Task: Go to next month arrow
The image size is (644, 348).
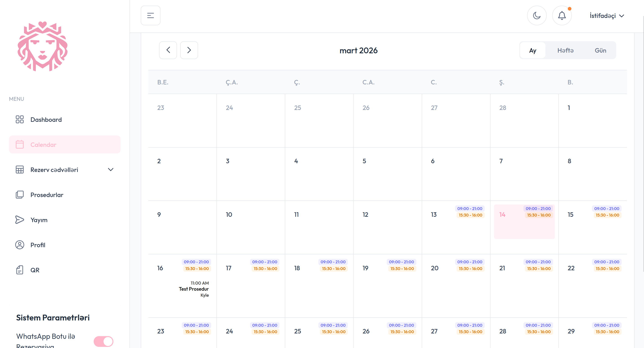Action: [189, 50]
